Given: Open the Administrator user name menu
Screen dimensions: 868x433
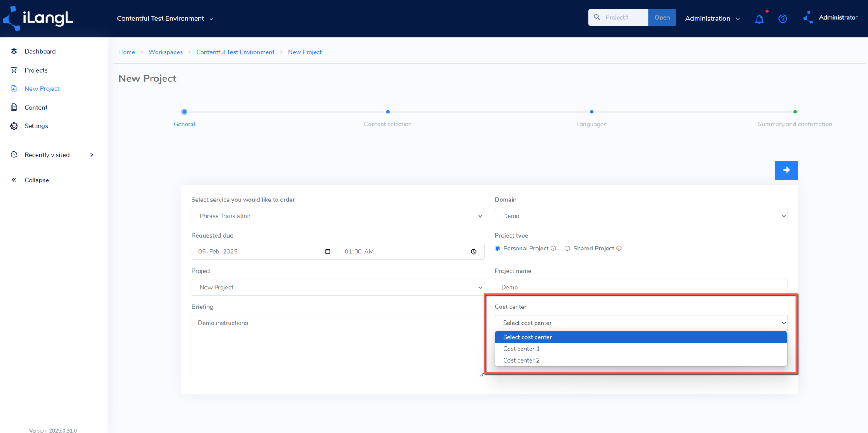Looking at the screenshot, I should pos(838,17).
